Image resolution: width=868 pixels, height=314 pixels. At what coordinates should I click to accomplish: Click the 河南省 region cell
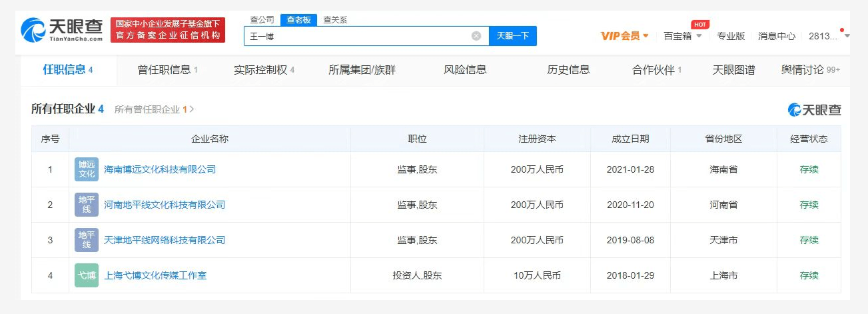point(723,205)
